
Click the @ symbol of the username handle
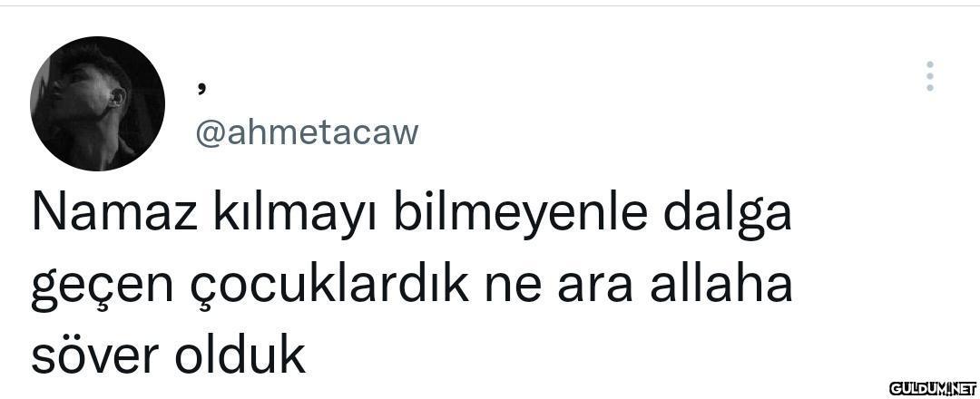[x=210, y=133]
